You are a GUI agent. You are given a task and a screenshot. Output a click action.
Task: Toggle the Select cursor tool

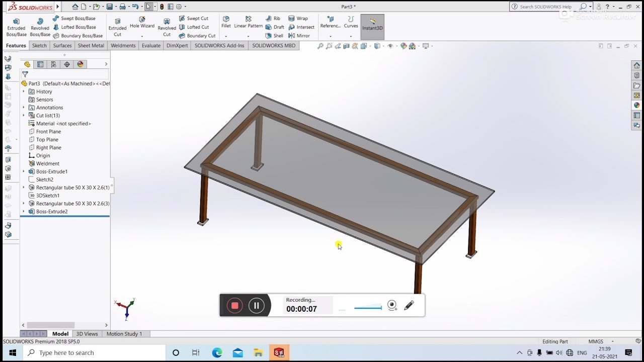click(148, 7)
